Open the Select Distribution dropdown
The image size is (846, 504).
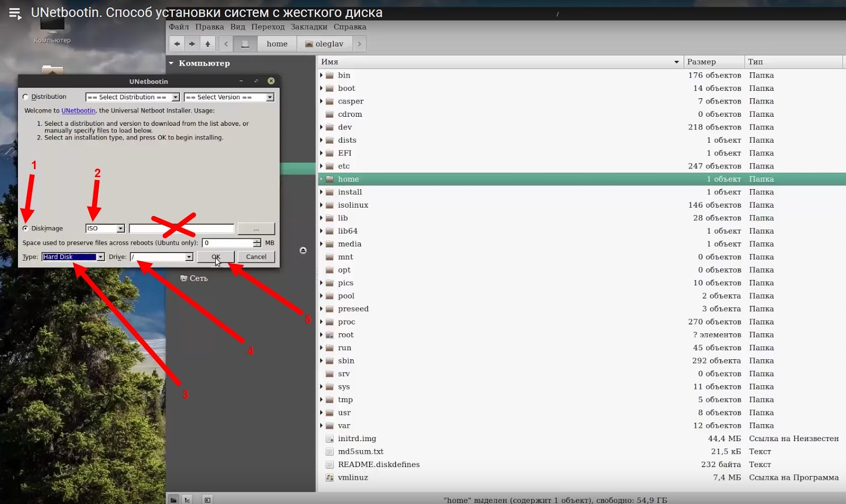click(x=133, y=97)
